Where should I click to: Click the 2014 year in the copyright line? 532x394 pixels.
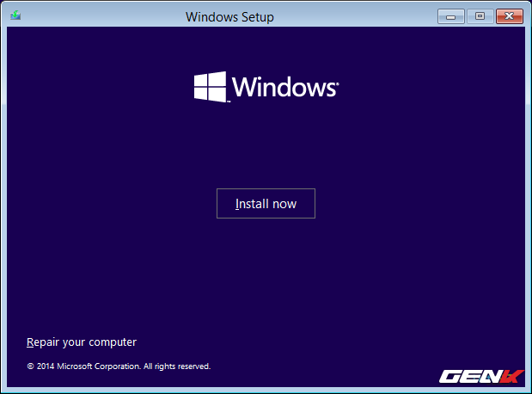[x=46, y=366]
